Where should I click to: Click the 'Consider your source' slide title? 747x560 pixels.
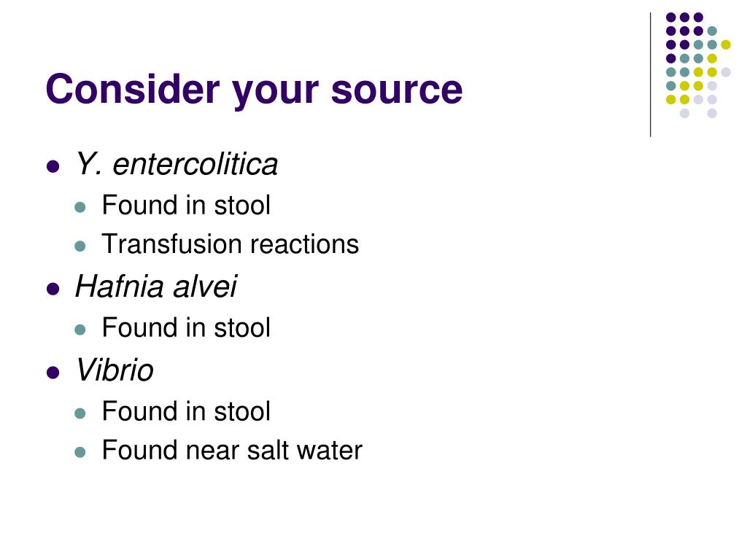[254, 90]
